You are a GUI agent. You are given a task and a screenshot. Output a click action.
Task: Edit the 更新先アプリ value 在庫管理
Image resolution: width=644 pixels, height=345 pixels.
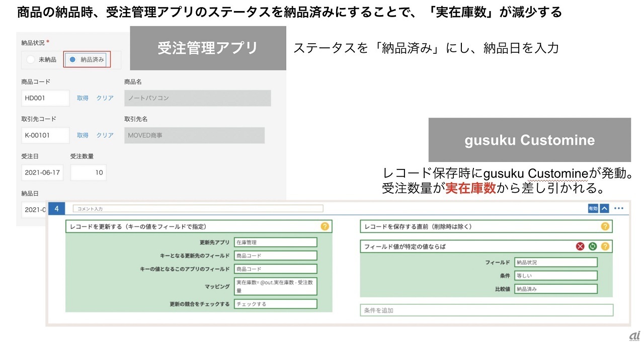tap(276, 242)
